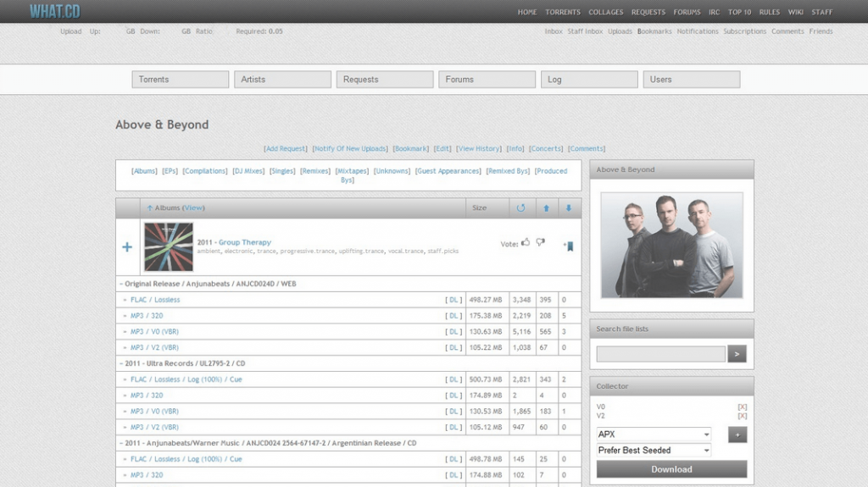Open the Inbox link
Viewport: 868px width, 487px height.
pyautogui.click(x=554, y=31)
